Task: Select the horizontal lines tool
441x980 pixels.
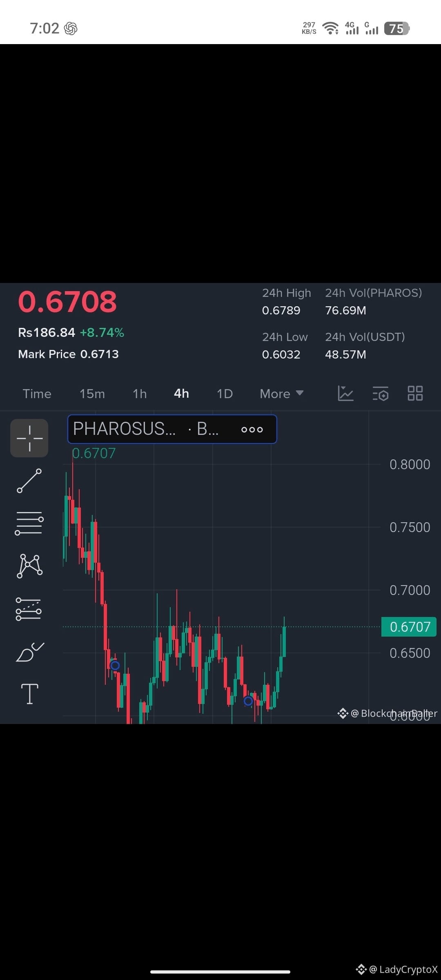Action: click(x=29, y=523)
